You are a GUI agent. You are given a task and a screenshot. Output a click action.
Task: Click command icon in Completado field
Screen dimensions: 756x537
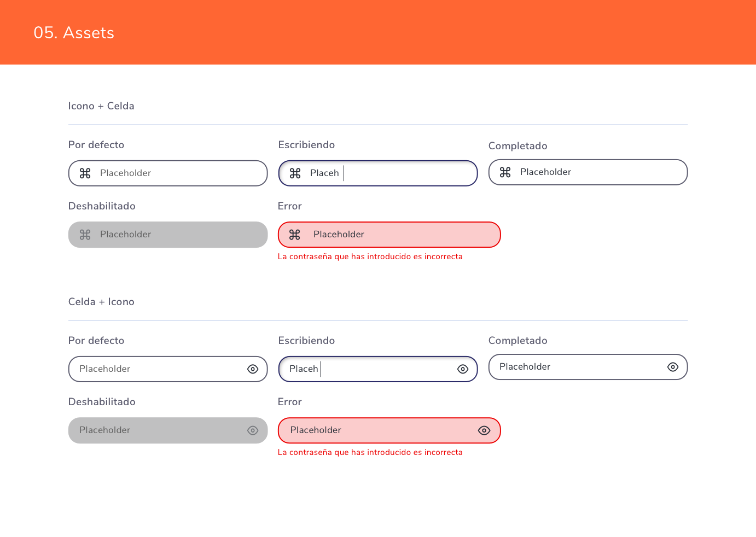tap(505, 172)
